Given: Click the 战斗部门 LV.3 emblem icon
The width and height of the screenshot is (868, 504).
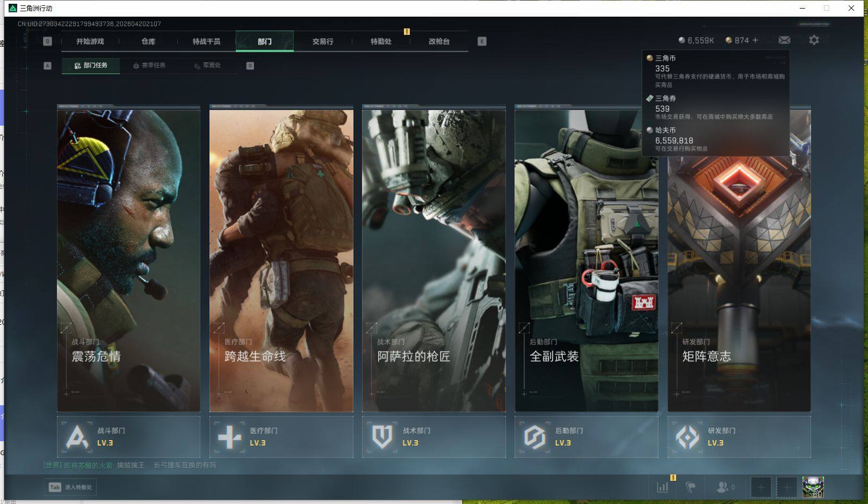Looking at the screenshot, I should point(77,437).
